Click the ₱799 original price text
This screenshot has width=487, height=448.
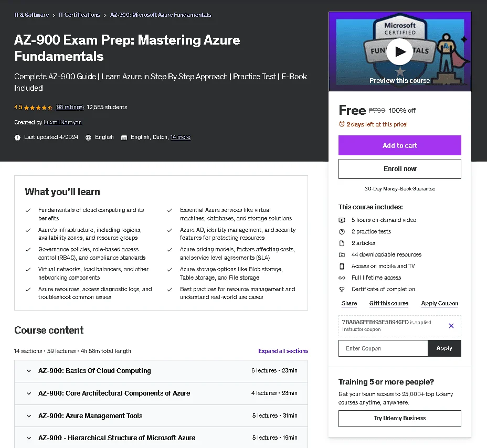click(x=377, y=111)
